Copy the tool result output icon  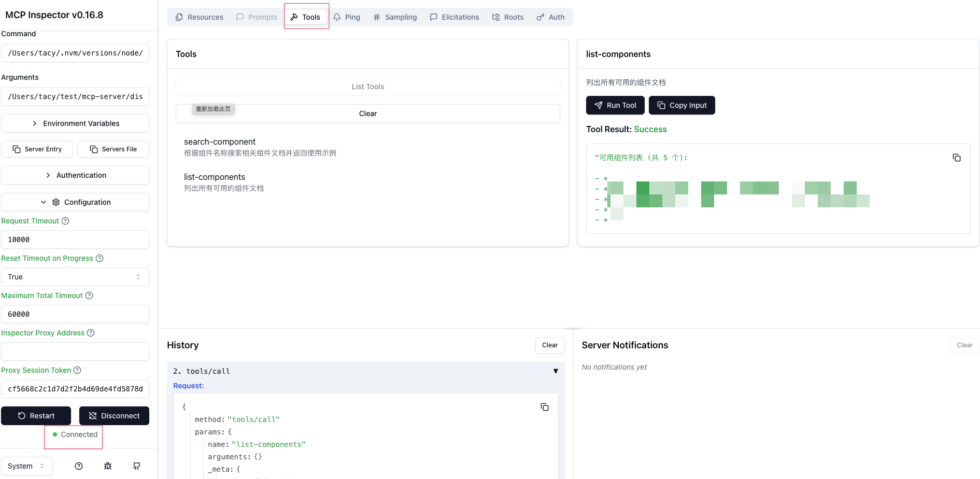click(957, 158)
